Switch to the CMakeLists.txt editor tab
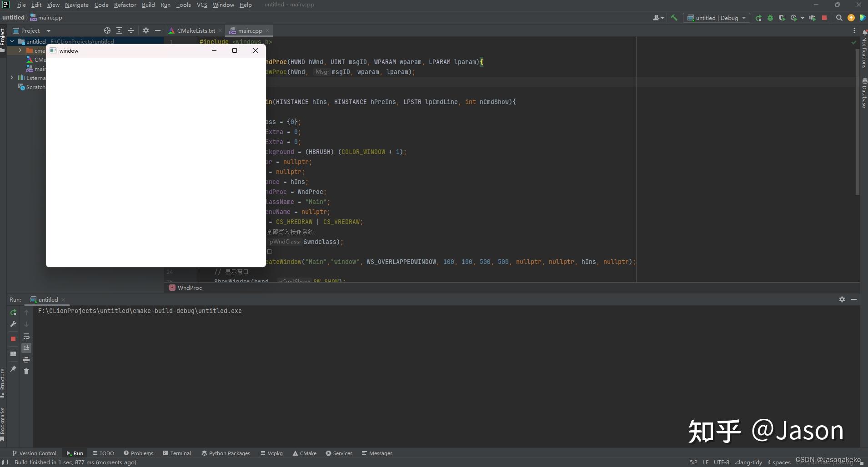This screenshot has height=467, width=868. pos(196,30)
